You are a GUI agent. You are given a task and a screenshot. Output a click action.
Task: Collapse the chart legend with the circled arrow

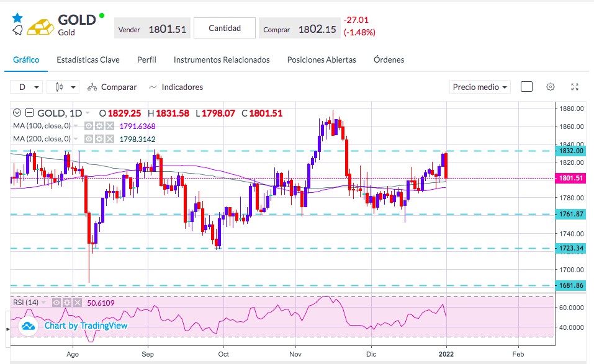[17, 113]
